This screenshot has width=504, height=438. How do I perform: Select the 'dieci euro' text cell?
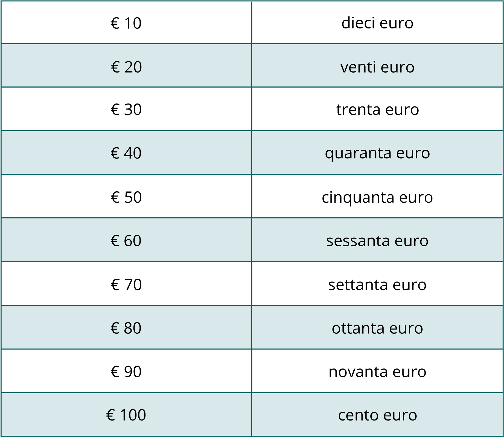pos(377,23)
